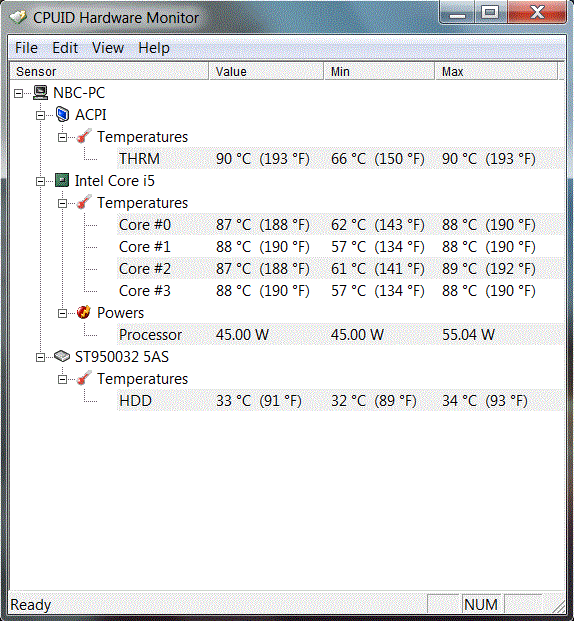Click the Max column header
This screenshot has height=621, width=574.
pyautogui.click(x=496, y=71)
